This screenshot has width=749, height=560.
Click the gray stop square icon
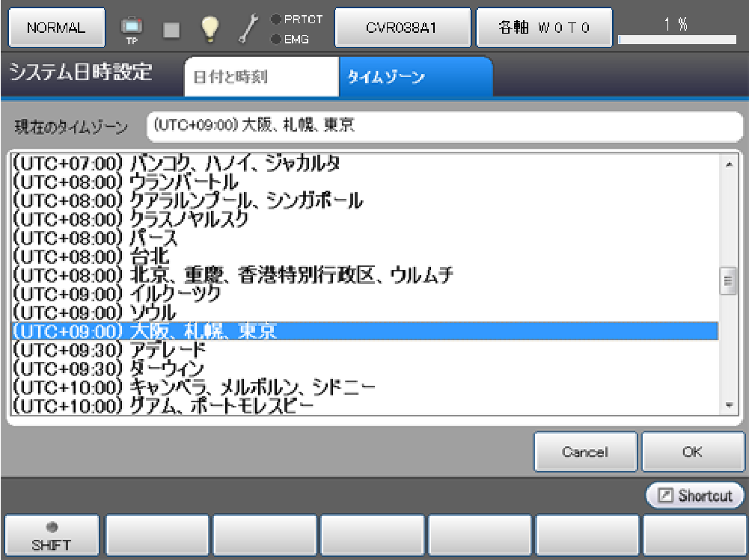172,29
